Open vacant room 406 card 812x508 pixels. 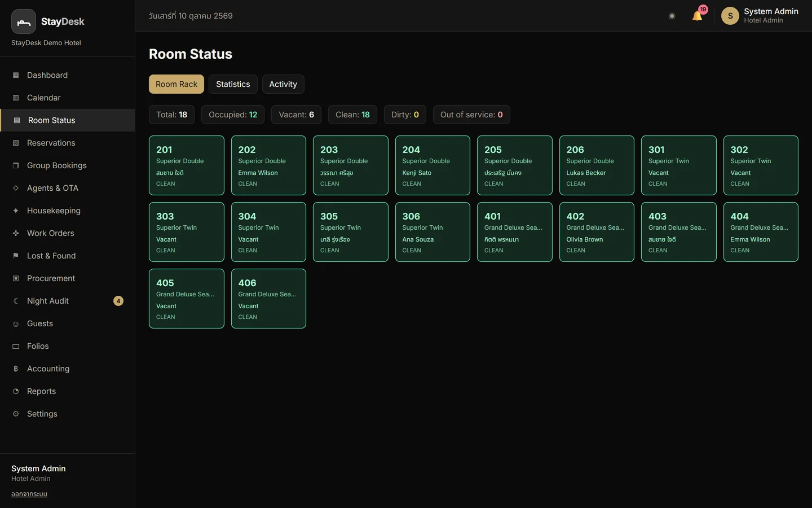pos(268,299)
